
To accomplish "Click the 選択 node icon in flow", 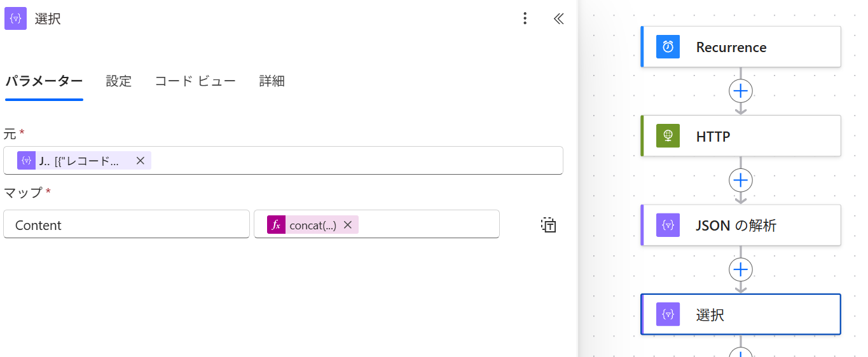I will [668, 314].
